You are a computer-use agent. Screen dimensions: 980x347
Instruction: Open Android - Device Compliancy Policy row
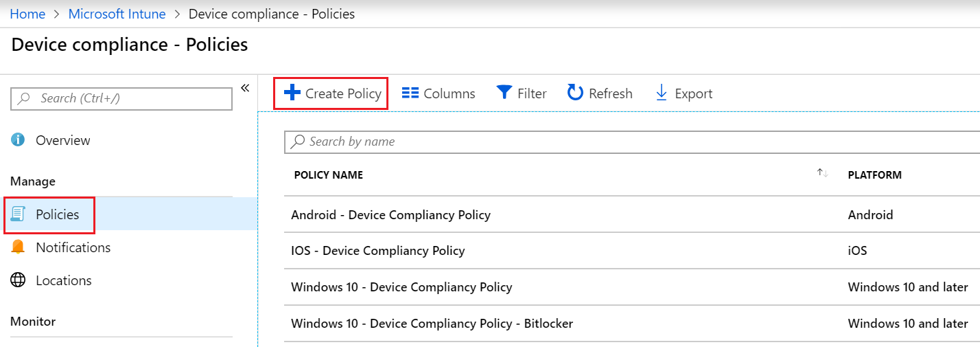(x=390, y=215)
